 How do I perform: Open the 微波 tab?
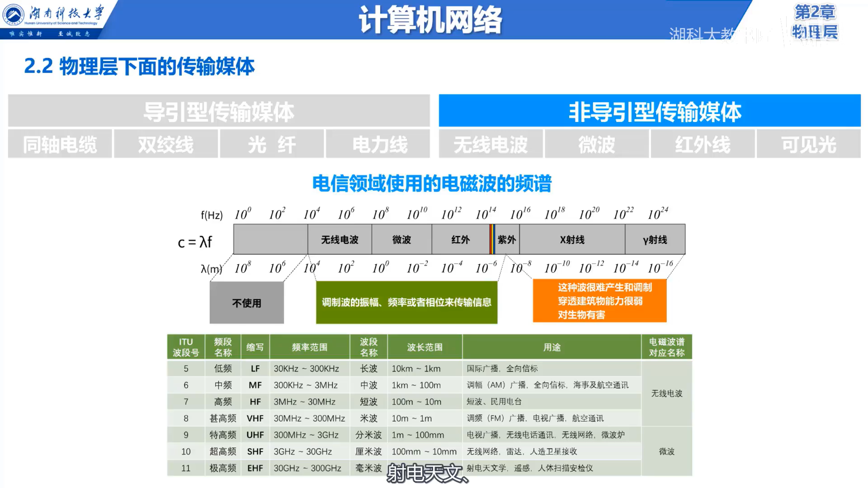point(597,144)
